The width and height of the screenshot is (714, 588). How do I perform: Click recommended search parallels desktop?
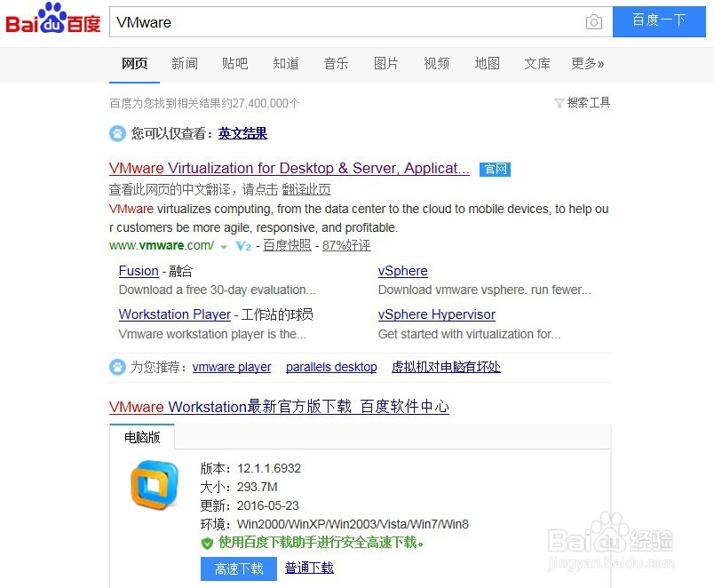[331, 367]
